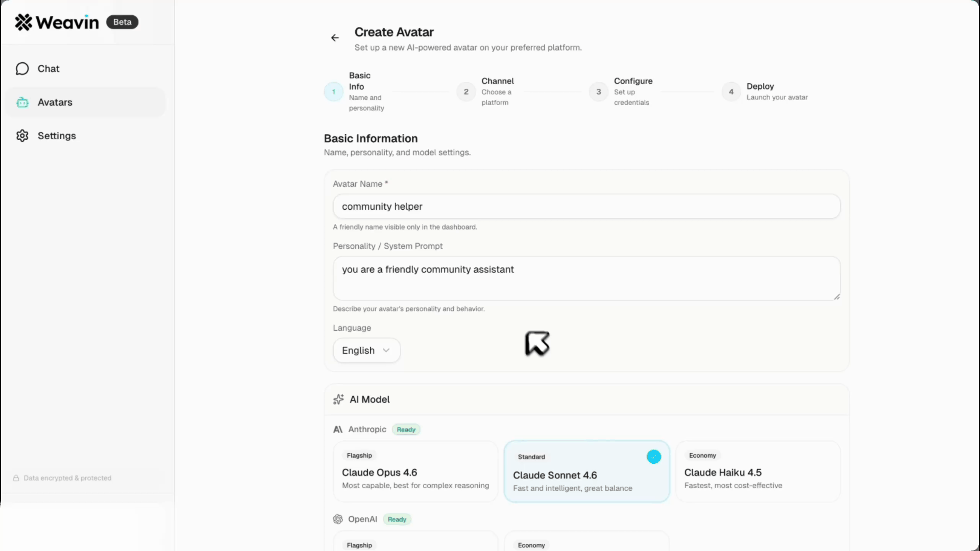Click the Anthropic Ready badge
Screen dimensions: 980x551
point(406,429)
